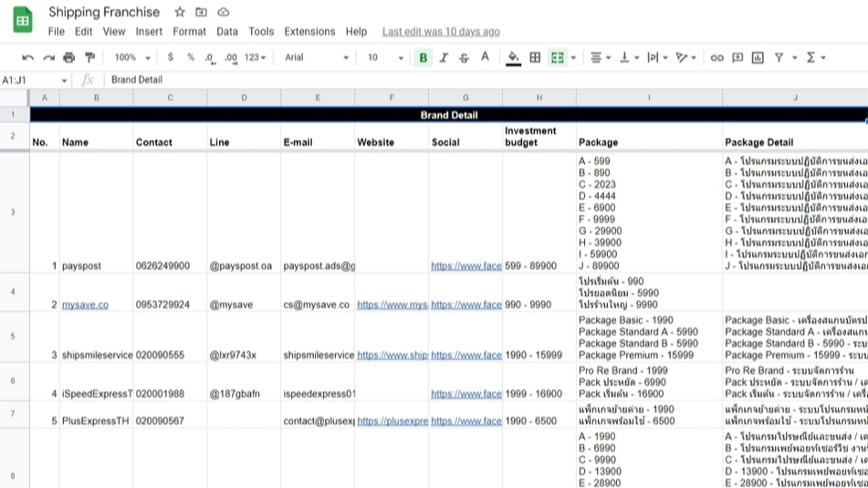The image size is (868, 488).
Task: Print the spreadsheet
Action: tap(68, 57)
